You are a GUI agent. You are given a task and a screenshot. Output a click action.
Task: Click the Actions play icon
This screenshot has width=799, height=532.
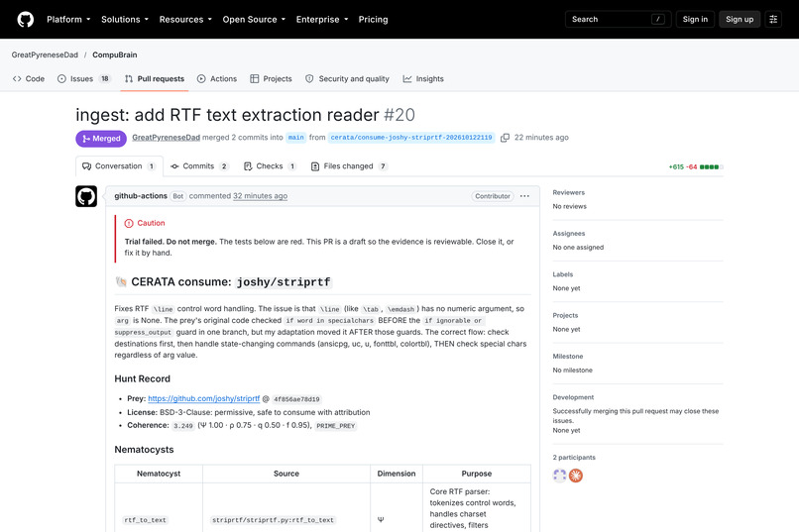click(x=201, y=79)
